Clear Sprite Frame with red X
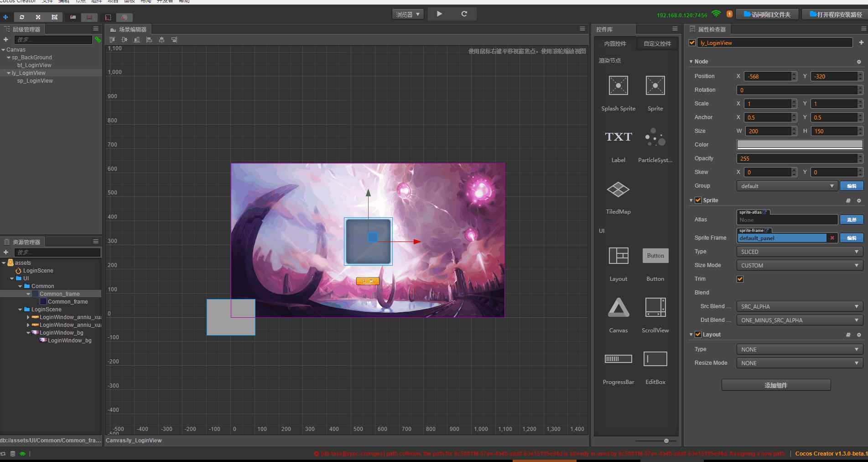Viewport: 868px width, 462px height. [832, 238]
